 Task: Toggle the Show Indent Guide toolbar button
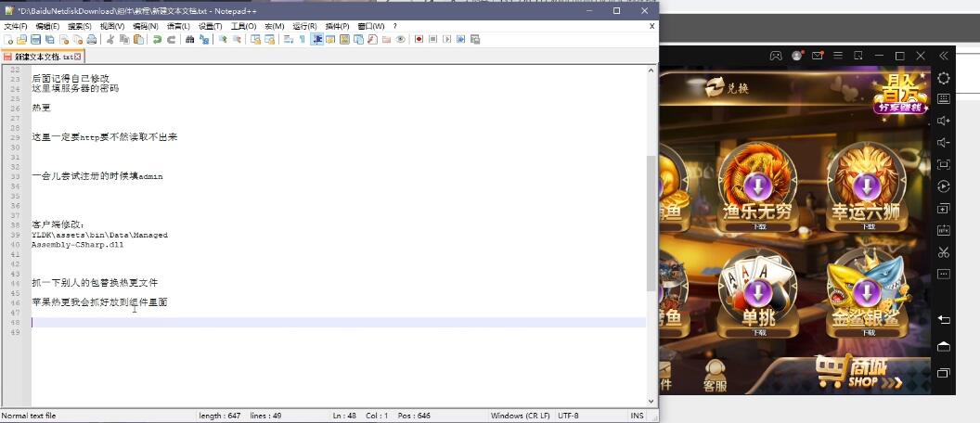coord(316,39)
